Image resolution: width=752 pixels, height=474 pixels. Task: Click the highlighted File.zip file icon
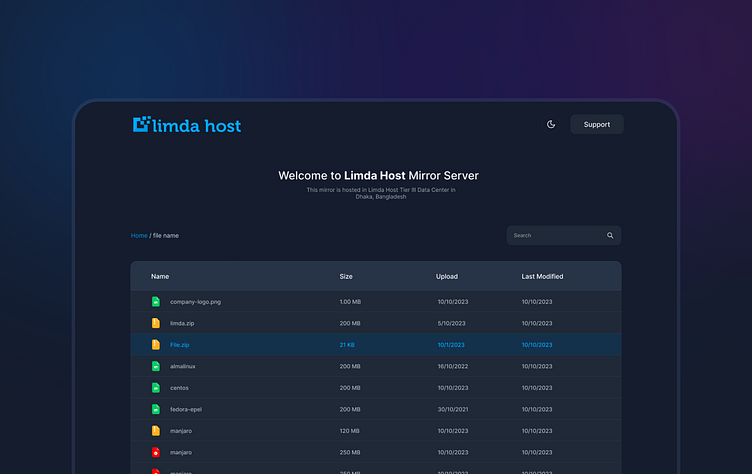point(156,345)
